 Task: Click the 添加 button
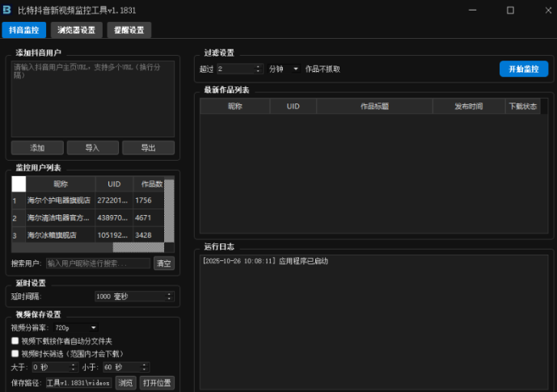coord(37,148)
